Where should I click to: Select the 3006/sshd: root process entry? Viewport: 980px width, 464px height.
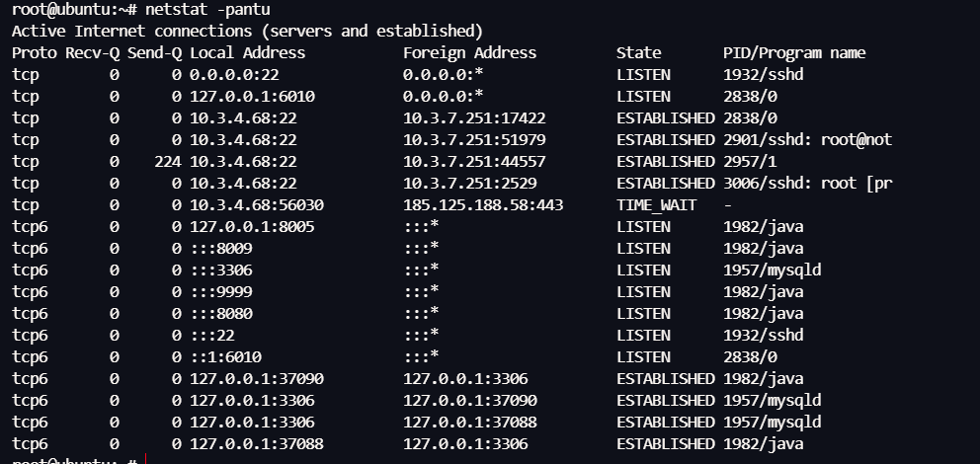pos(807,184)
